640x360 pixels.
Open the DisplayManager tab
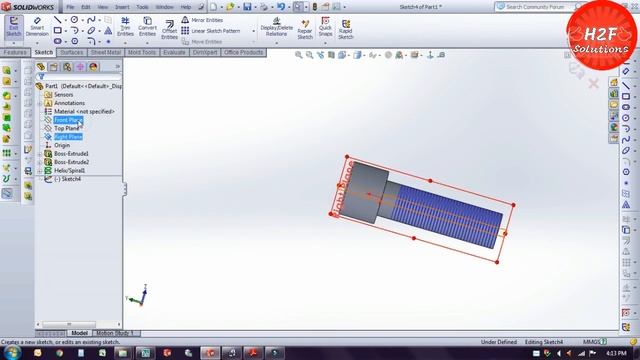(x=93, y=67)
